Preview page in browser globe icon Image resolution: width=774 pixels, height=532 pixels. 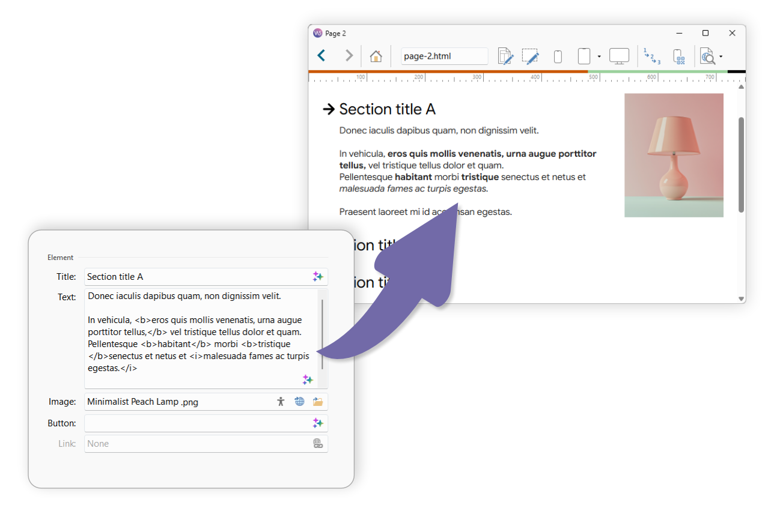pyautogui.click(x=707, y=56)
